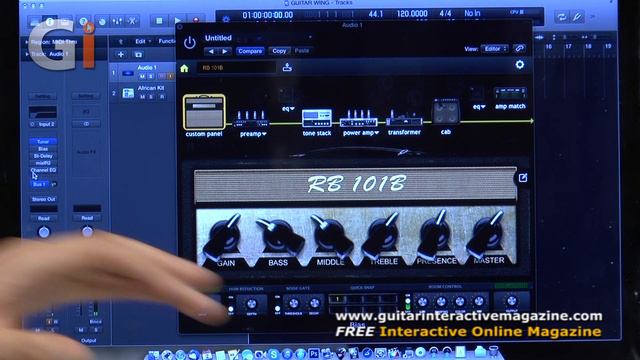Open the Bi-Delay insert slot

tap(43, 156)
